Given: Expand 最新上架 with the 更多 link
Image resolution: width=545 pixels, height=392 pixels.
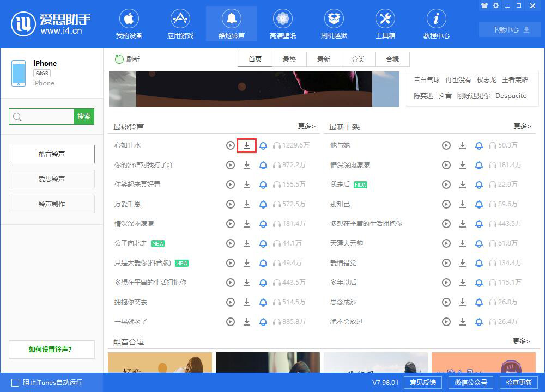Looking at the screenshot, I should click(x=522, y=126).
